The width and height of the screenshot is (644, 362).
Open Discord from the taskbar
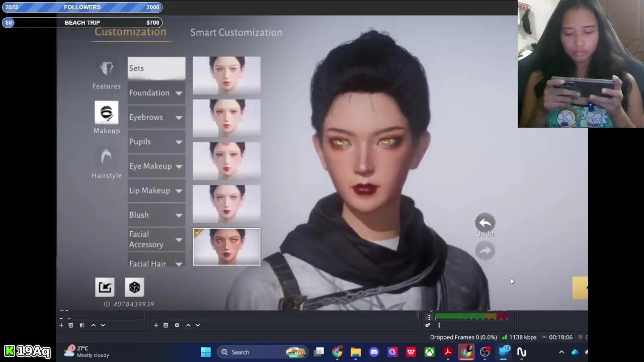374,352
